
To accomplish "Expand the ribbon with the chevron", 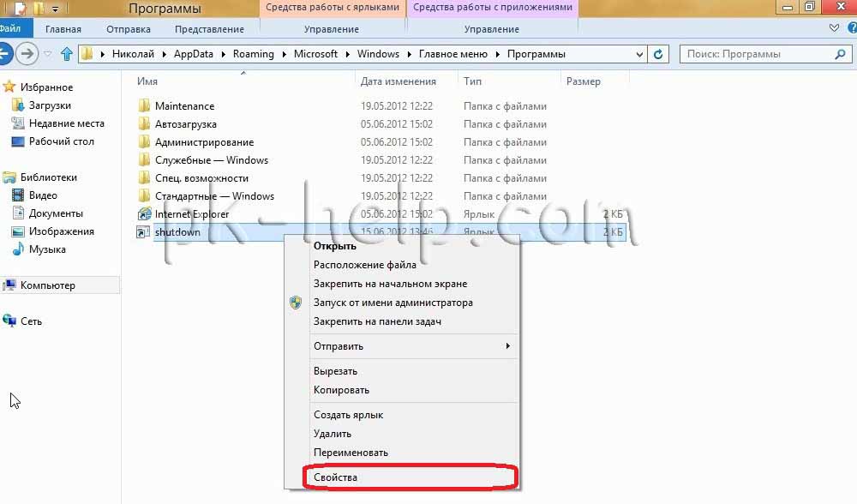I will 835,28.
